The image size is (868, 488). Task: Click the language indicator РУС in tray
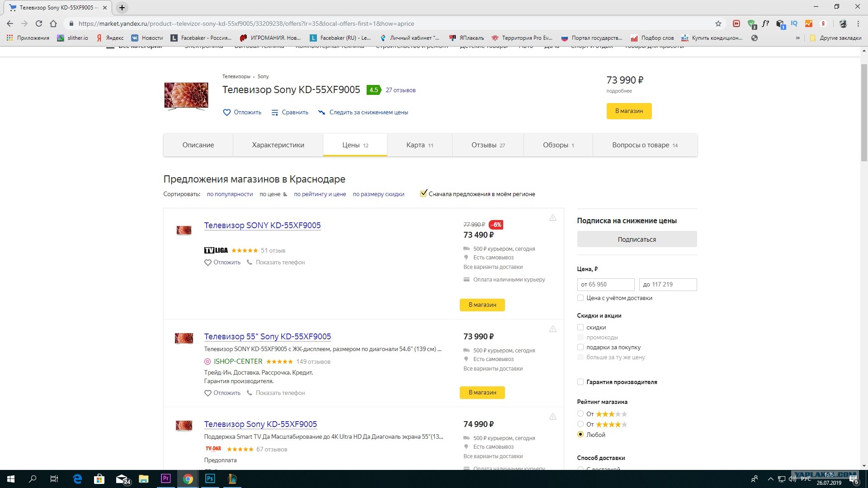(x=806, y=479)
